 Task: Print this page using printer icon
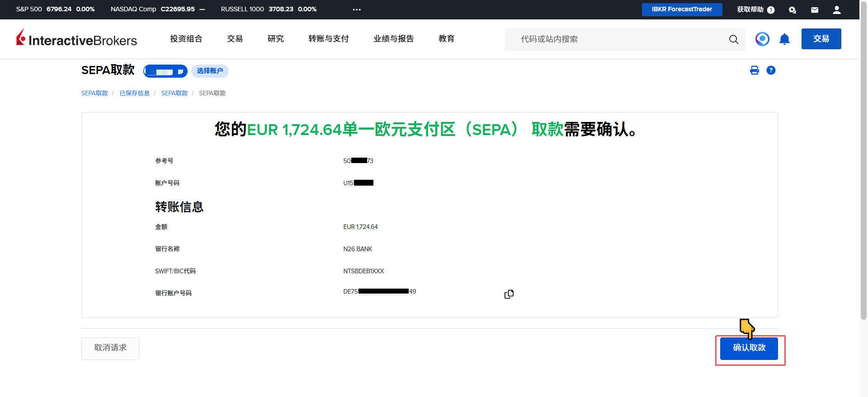(754, 70)
